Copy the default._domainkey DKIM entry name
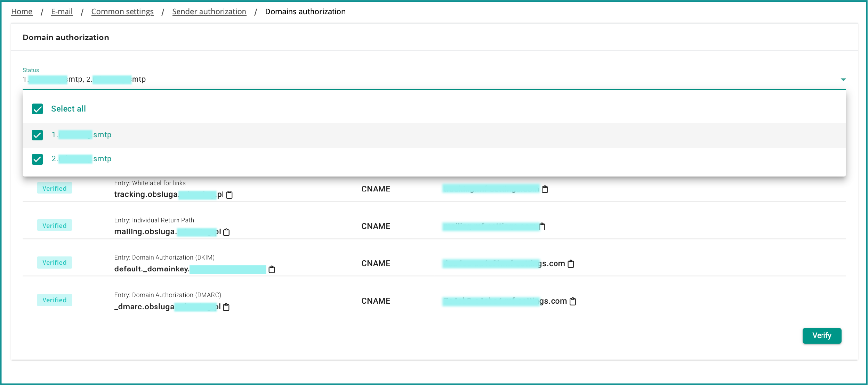The width and height of the screenshot is (868, 385). (272, 270)
